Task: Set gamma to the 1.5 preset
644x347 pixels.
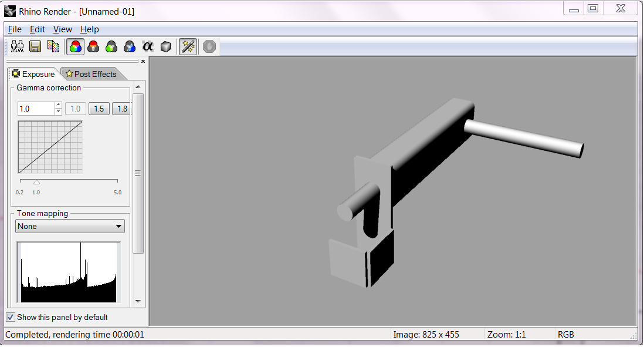Action: pos(99,109)
